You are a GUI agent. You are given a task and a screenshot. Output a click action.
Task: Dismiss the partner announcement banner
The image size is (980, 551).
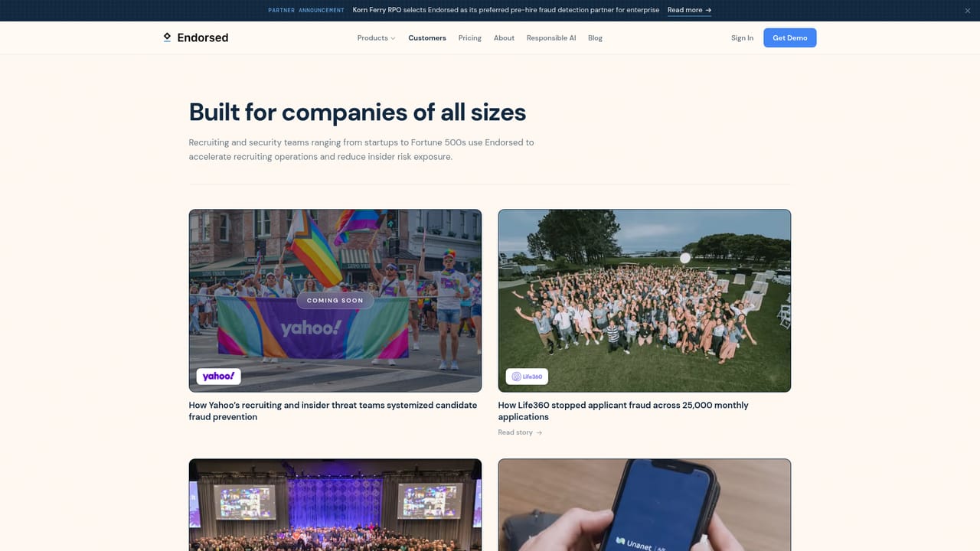click(x=967, y=10)
